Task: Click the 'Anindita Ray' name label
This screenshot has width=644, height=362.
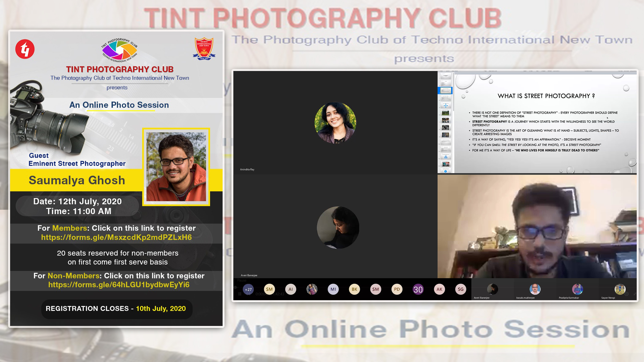Action: (247, 169)
